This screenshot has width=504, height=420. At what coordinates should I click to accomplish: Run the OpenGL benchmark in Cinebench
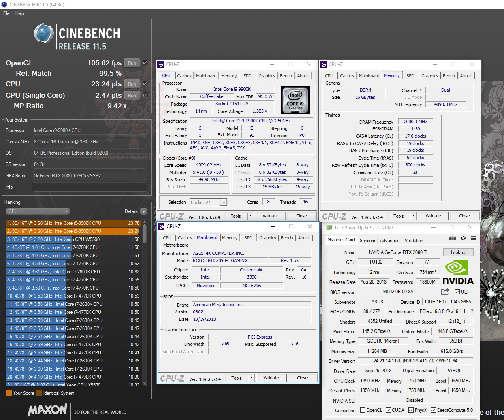coord(132,63)
